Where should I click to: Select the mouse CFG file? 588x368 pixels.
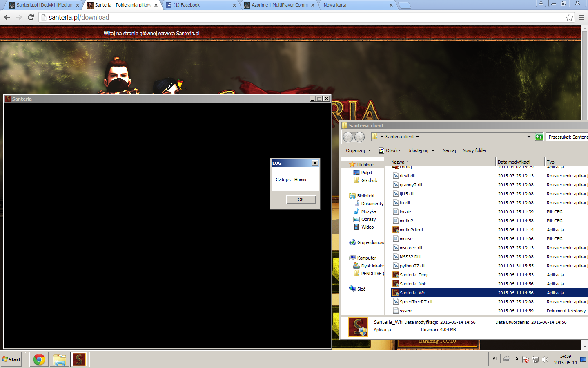click(x=406, y=239)
